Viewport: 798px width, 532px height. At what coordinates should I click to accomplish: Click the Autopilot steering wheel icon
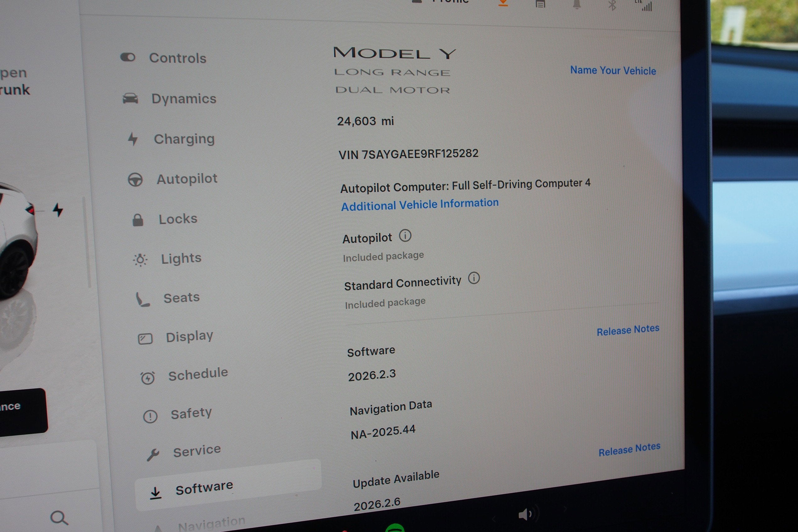135,179
